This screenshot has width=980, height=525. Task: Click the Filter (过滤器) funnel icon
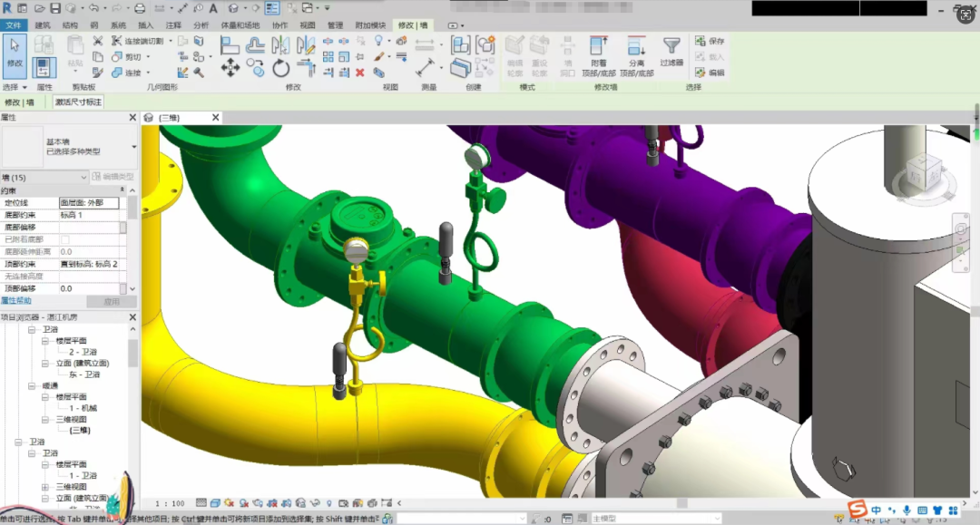(671, 51)
